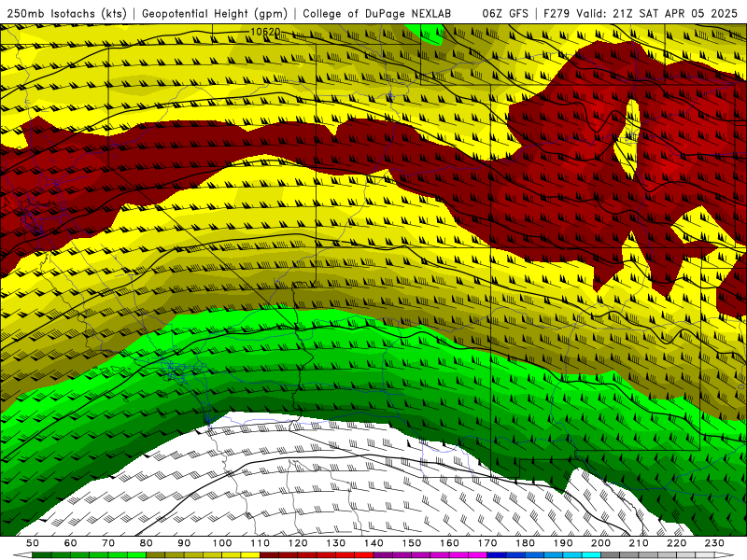Click the "70" color scale label

[108, 543]
